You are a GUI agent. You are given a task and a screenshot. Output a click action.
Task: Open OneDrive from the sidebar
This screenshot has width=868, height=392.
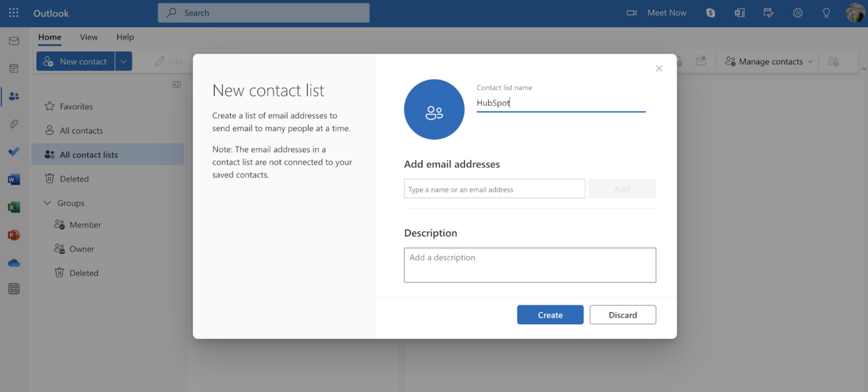(x=14, y=263)
